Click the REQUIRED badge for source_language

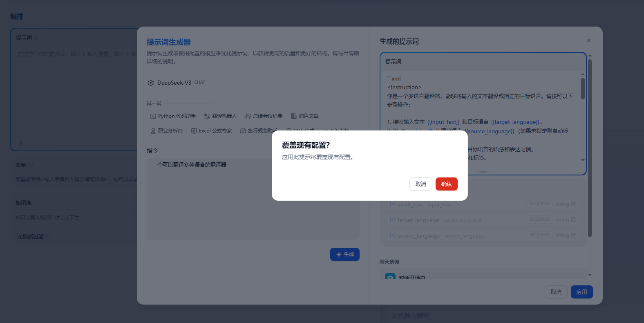click(x=539, y=235)
